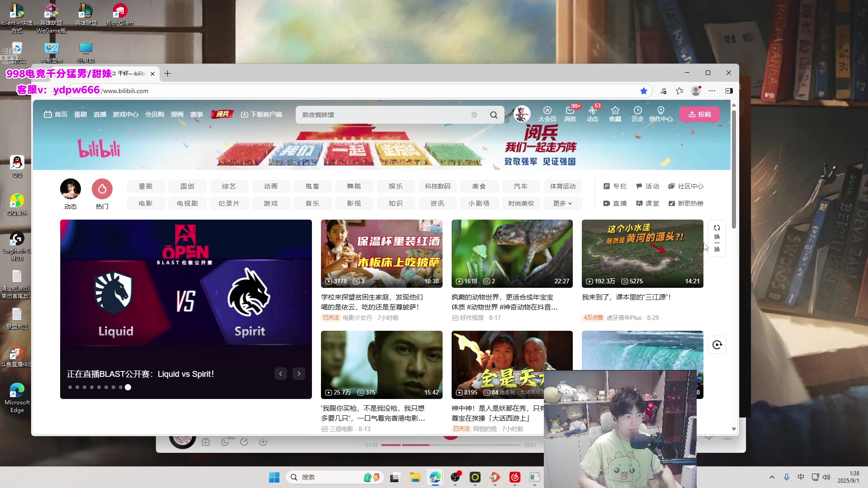This screenshot has height=488, width=868.
Task: Click the Windows taskbar search box
Action: click(335, 477)
